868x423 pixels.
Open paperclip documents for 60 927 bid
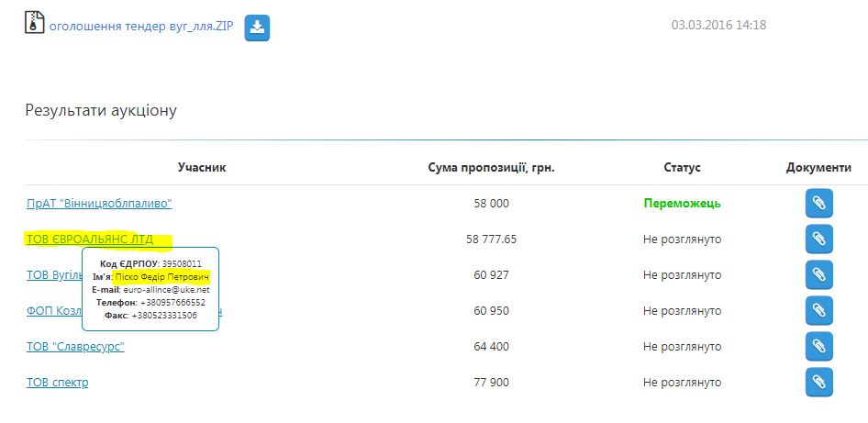(x=818, y=275)
